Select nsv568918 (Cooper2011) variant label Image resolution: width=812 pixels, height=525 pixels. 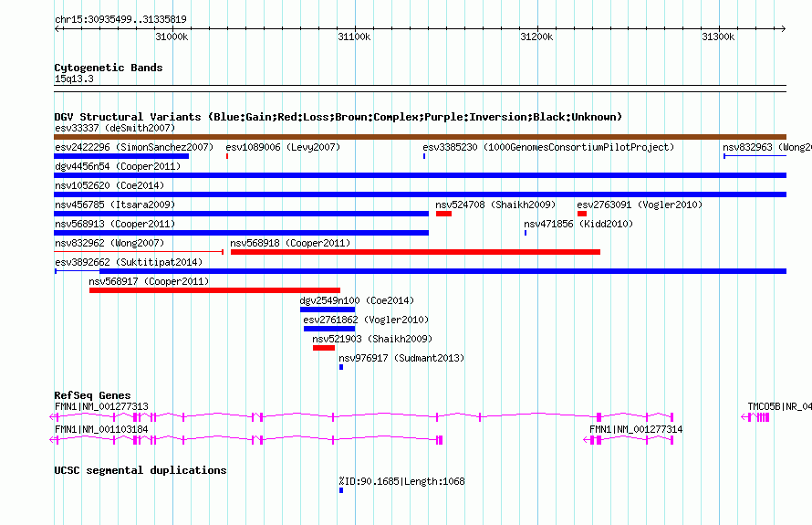point(290,243)
